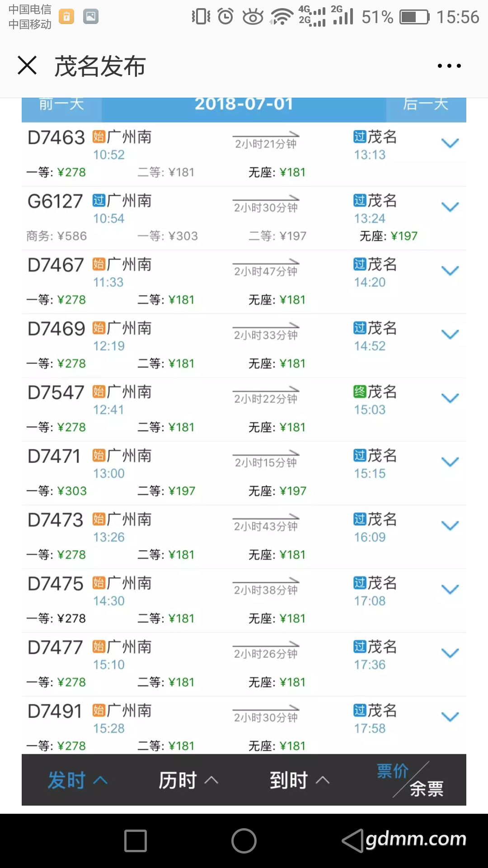Expand train D7491 details chevron
488x868 pixels.
pyautogui.click(x=450, y=717)
